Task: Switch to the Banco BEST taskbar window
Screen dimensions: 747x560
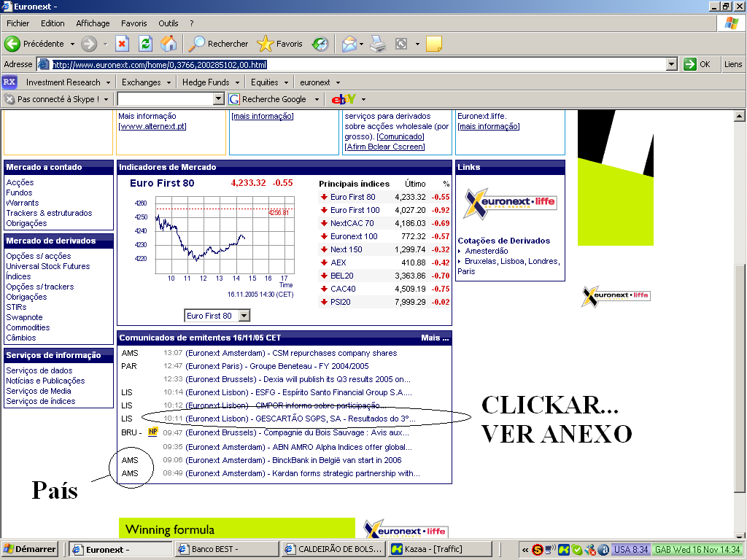Action: pos(226,548)
